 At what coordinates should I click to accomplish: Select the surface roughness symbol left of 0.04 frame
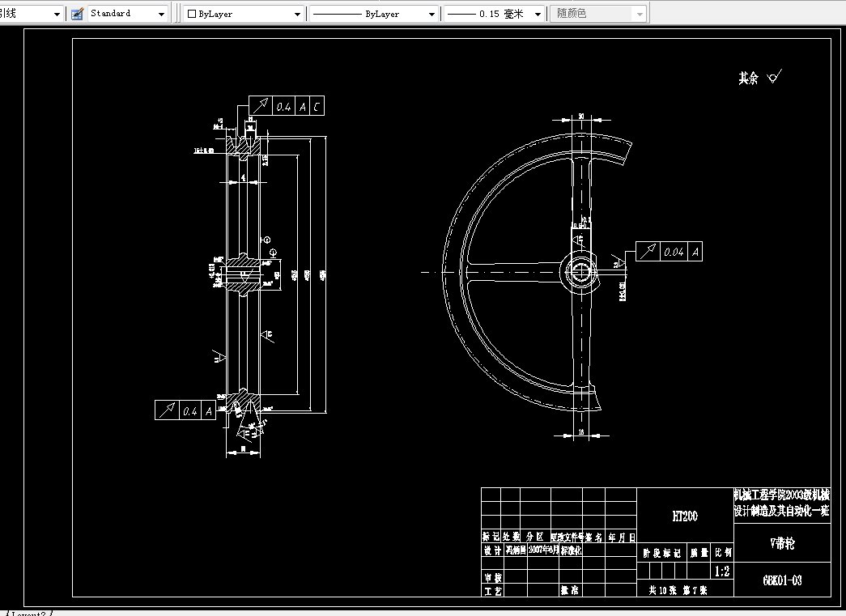coord(618,262)
